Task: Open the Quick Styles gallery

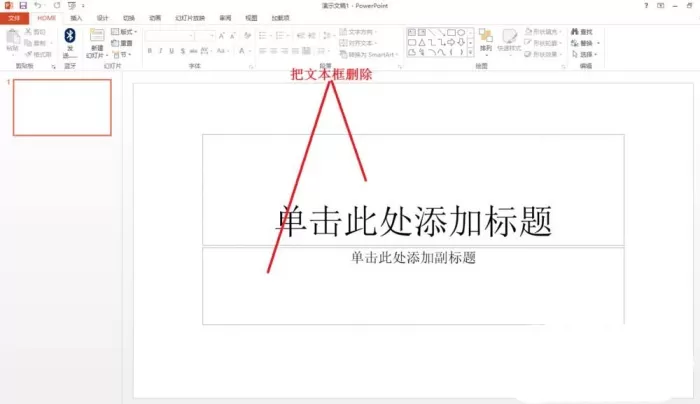Action: pyautogui.click(x=509, y=40)
